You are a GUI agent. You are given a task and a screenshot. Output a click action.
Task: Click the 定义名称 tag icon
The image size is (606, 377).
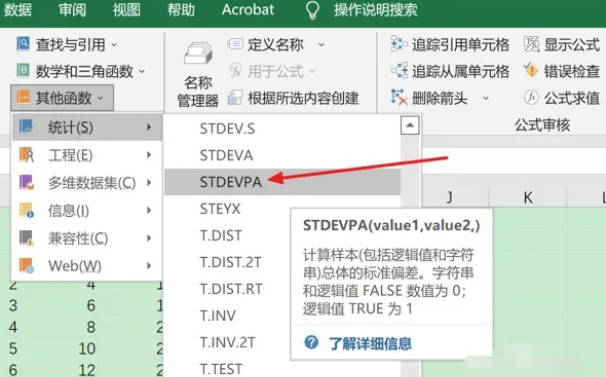coord(235,44)
